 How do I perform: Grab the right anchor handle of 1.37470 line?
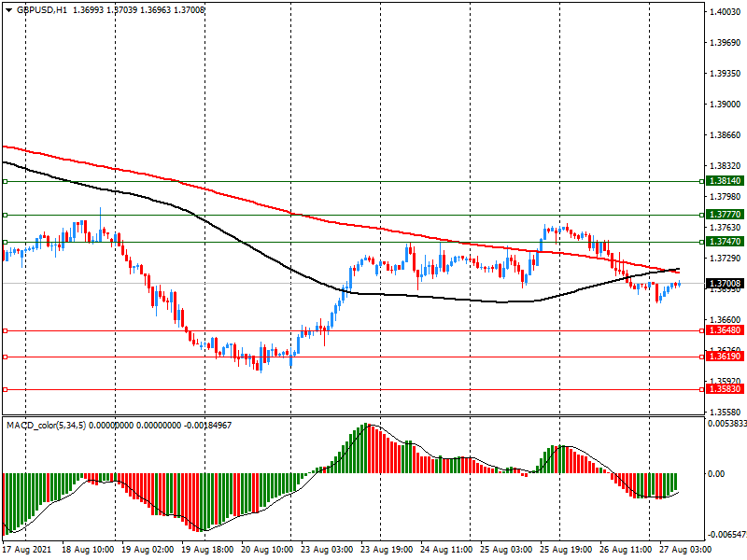click(x=701, y=243)
